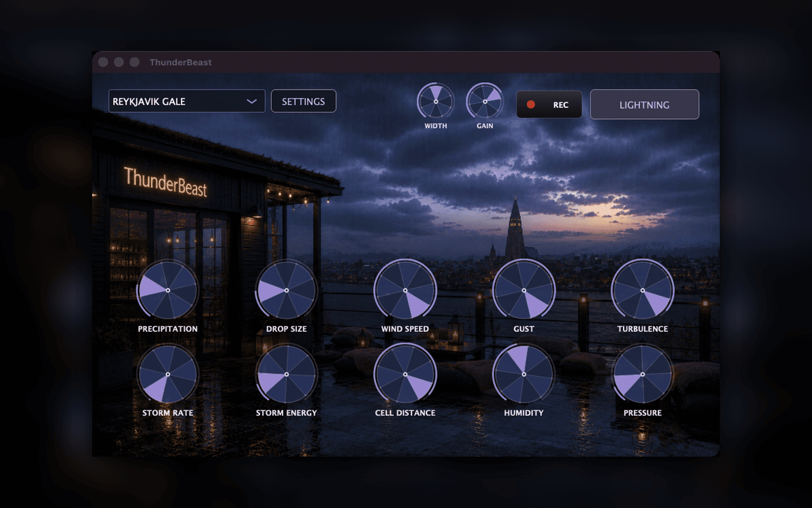Click the STORM ENERGY label text
Screen dimensions: 812x508
pyautogui.click(x=286, y=413)
